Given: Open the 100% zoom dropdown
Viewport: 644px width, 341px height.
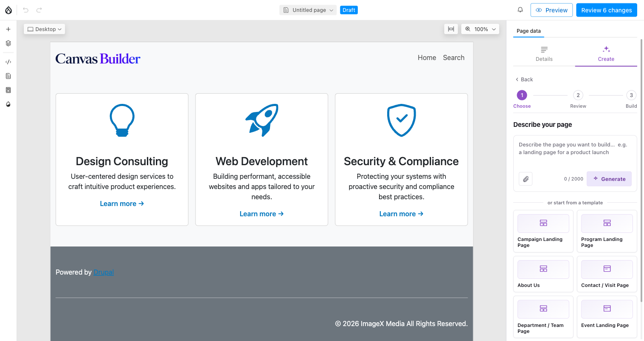Looking at the screenshot, I should [x=480, y=29].
